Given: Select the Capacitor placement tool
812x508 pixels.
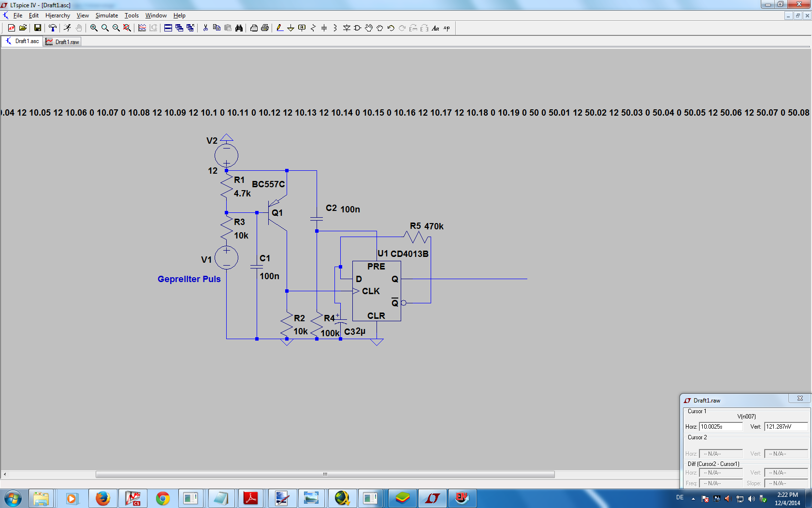Looking at the screenshot, I should [x=324, y=28].
